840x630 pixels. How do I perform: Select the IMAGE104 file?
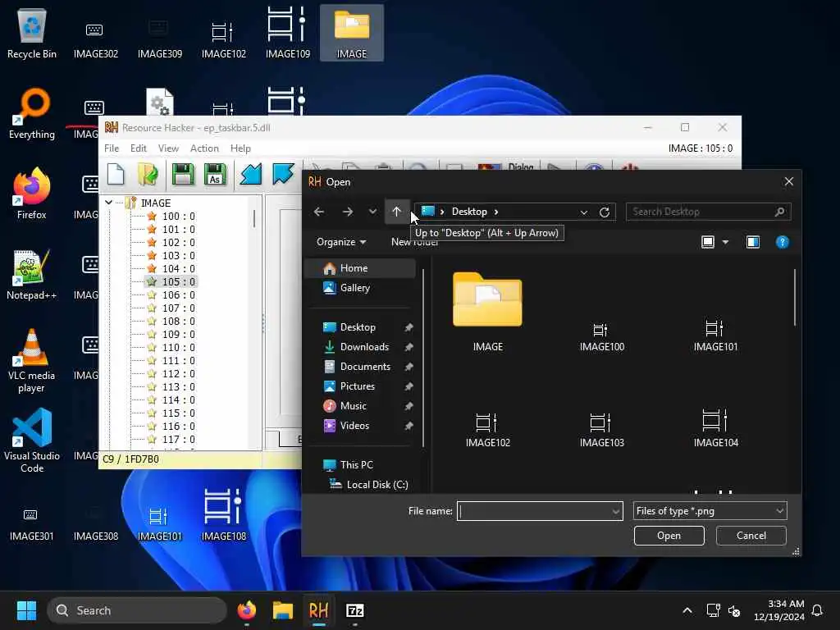[715, 428]
